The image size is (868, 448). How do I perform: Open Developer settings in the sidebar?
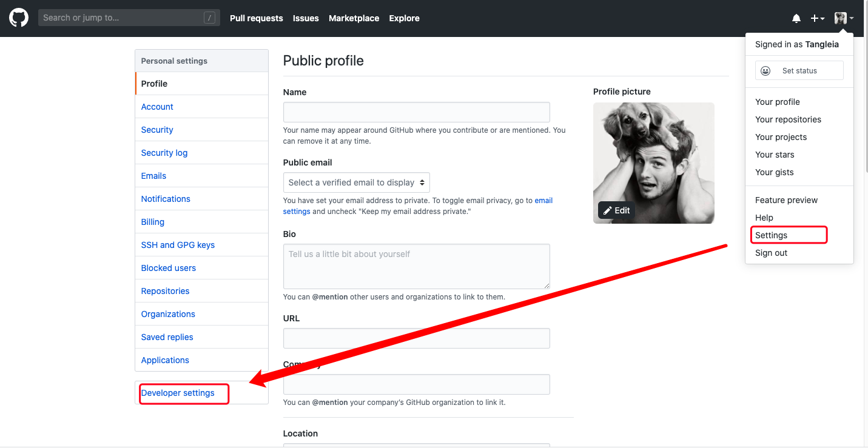tap(178, 393)
